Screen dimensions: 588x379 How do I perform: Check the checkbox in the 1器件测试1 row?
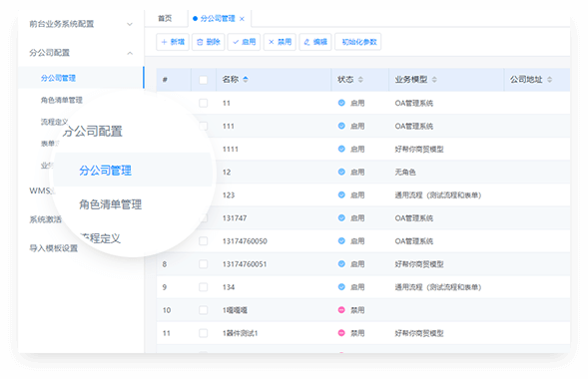(x=204, y=333)
